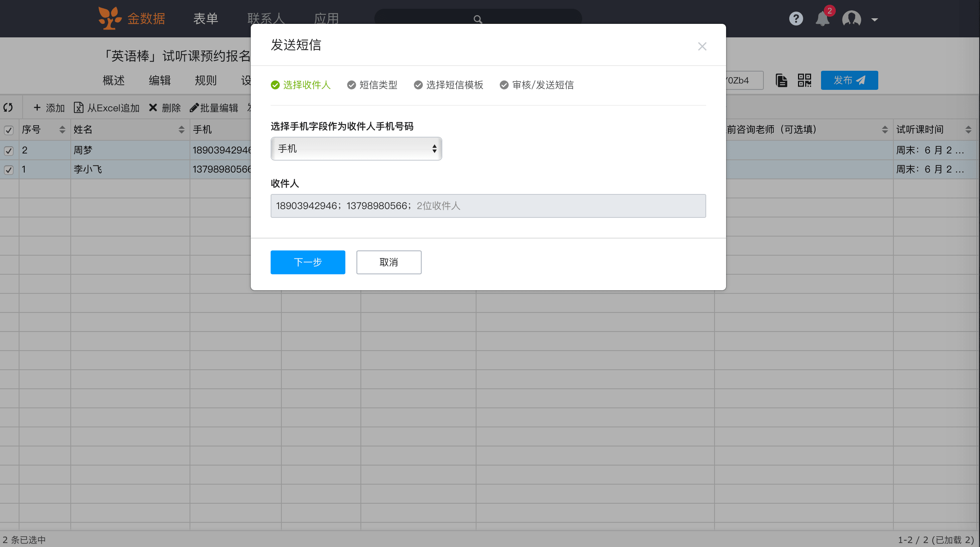Click the refresh icon in data toolbar

pyautogui.click(x=8, y=107)
